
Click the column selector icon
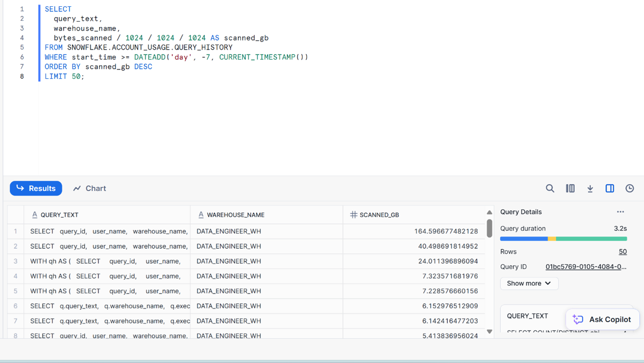click(x=570, y=188)
